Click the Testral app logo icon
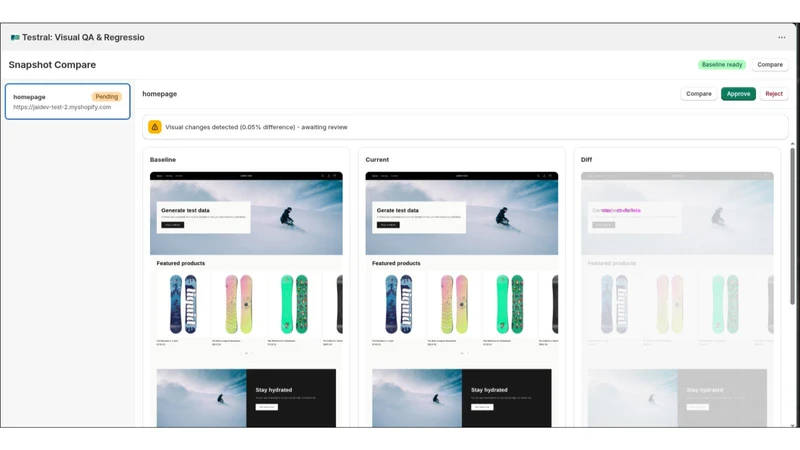 (x=15, y=37)
